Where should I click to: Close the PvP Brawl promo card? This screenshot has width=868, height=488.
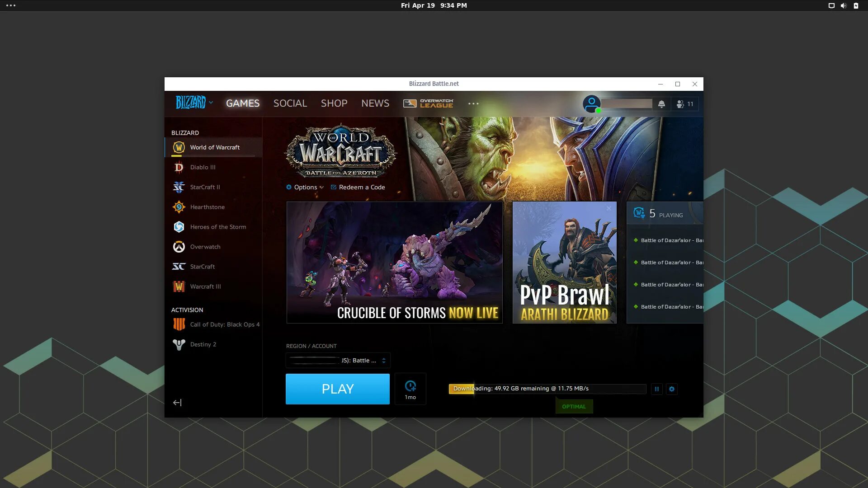click(x=609, y=208)
